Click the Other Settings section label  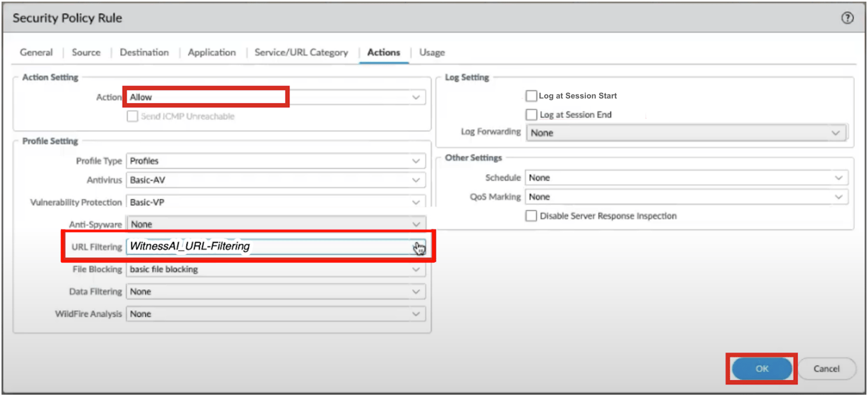473,157
